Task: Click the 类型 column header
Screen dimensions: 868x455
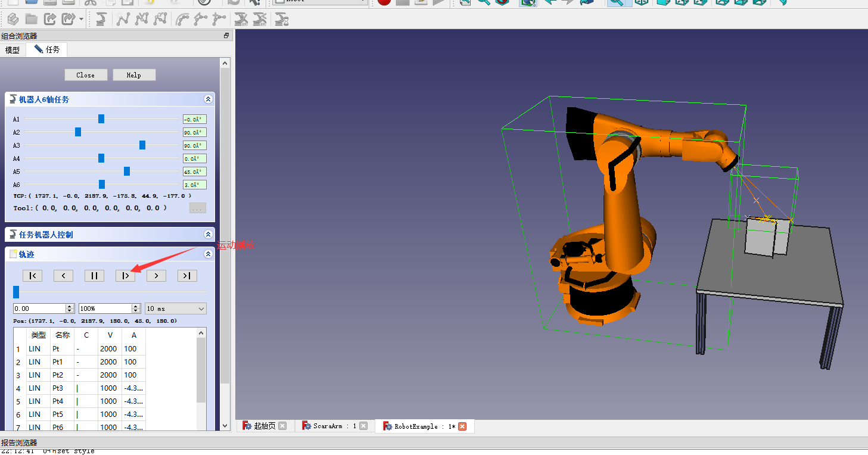Action: pos(39,335)
